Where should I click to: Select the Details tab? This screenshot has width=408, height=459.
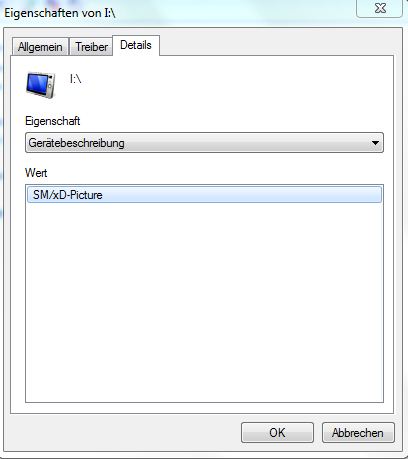click(136, 45)
